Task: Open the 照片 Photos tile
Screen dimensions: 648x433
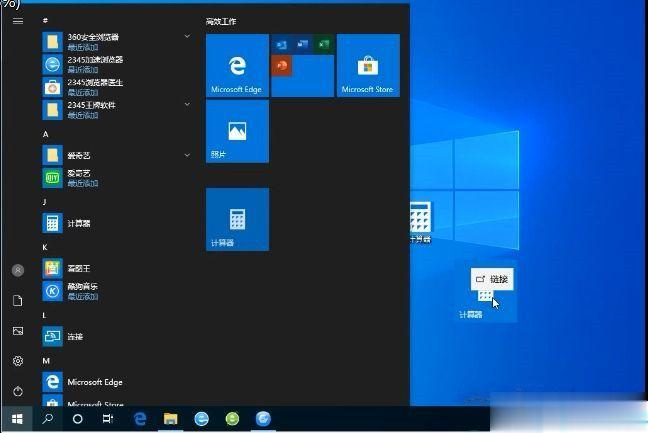Action: [237, 131]
